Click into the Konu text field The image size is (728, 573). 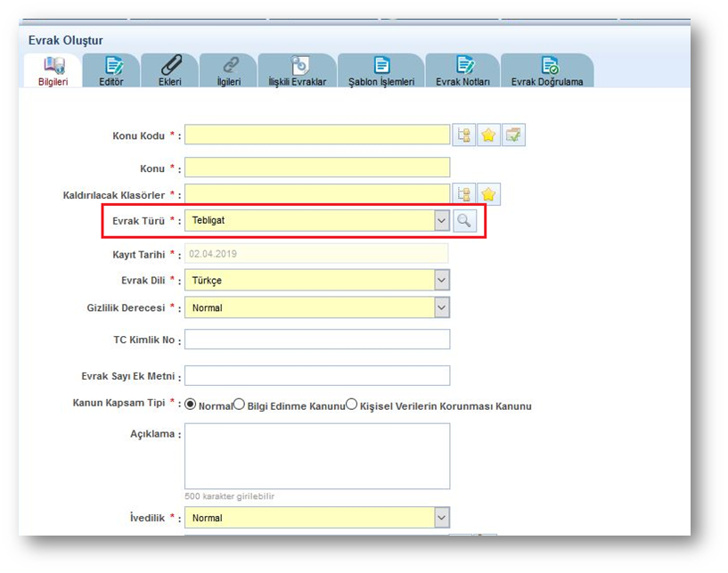click(x=317, y=168)
